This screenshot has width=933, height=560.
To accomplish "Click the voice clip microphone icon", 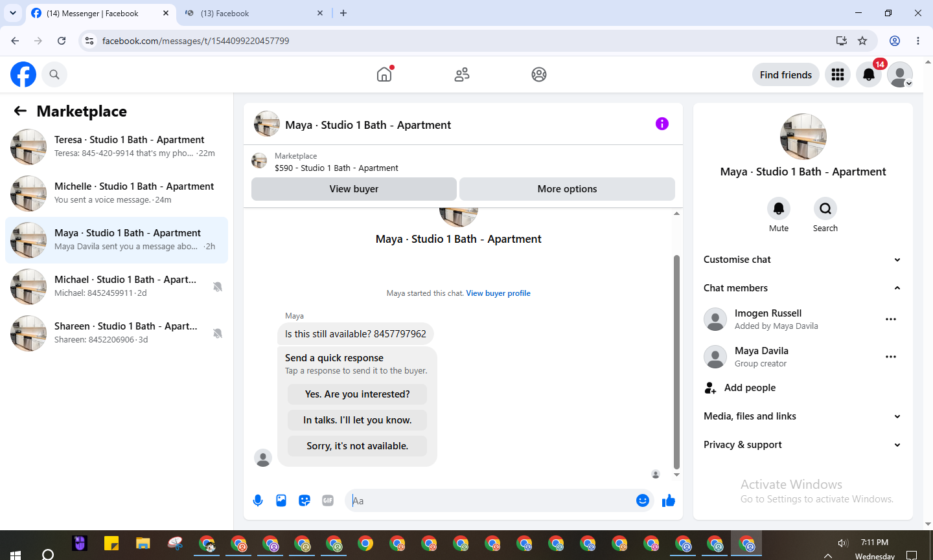I will pos(258,500).
